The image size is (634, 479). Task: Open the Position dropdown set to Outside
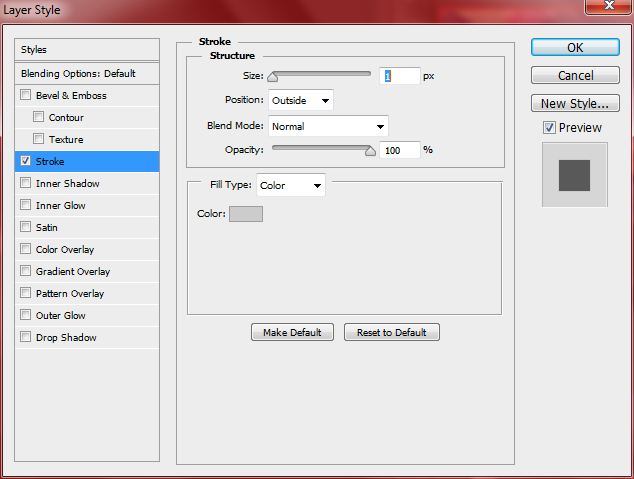[x=301, y=100]
